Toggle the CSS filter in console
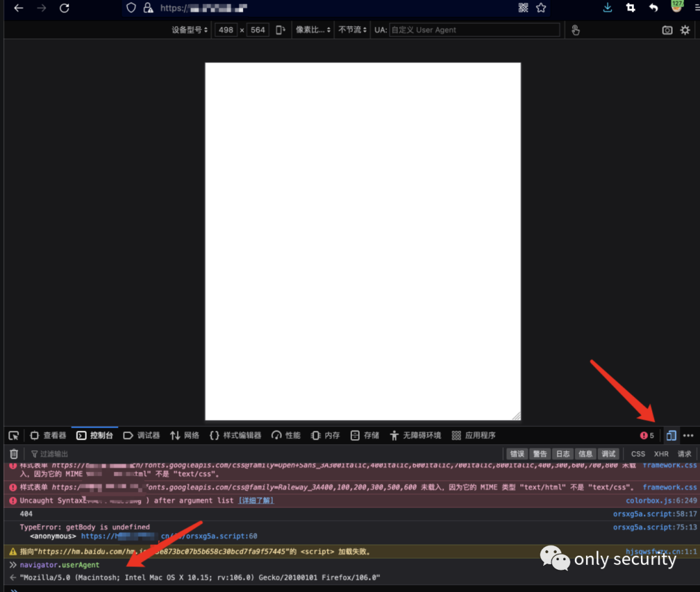 coord(638,454)
